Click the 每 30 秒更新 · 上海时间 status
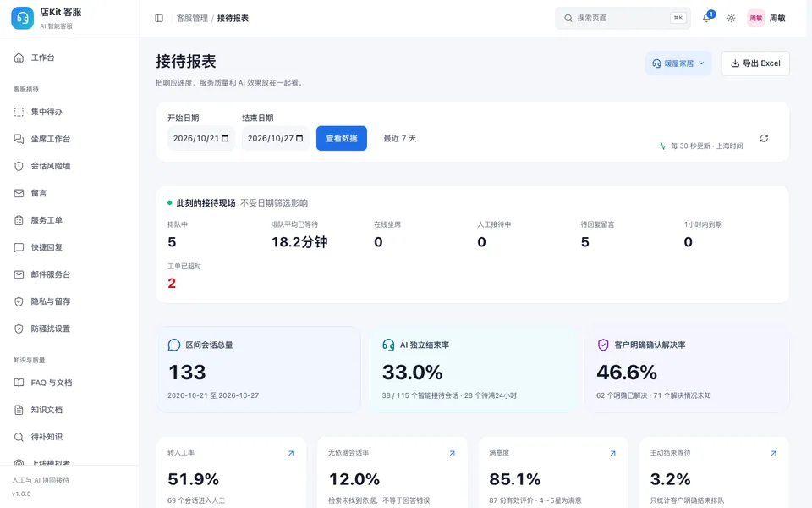The image size is (812, 508). [x=700, y=146]
